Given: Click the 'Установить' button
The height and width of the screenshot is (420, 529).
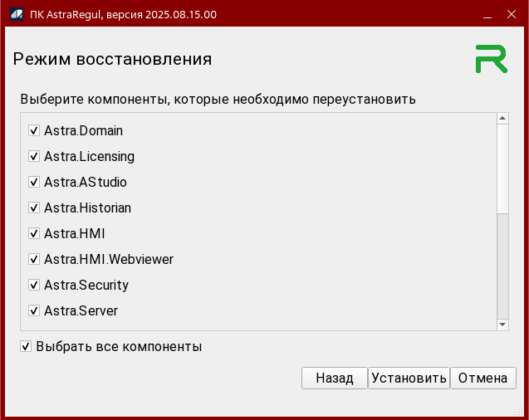Looking at the screenshot, I should 409,378.
